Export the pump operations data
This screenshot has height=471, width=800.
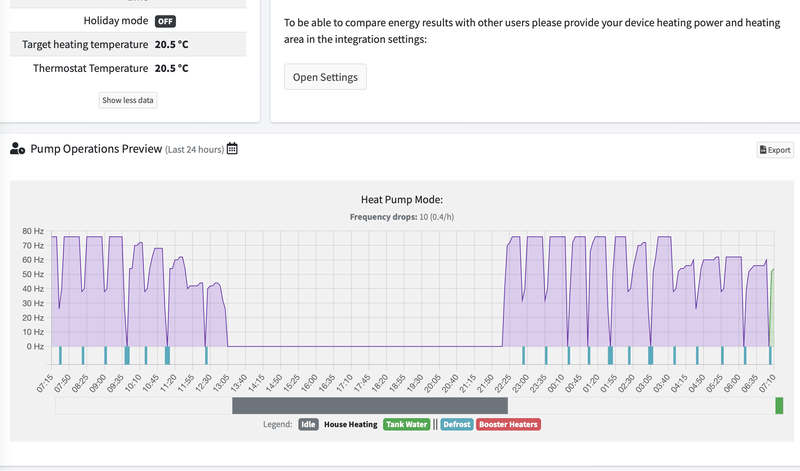(775, 150)
